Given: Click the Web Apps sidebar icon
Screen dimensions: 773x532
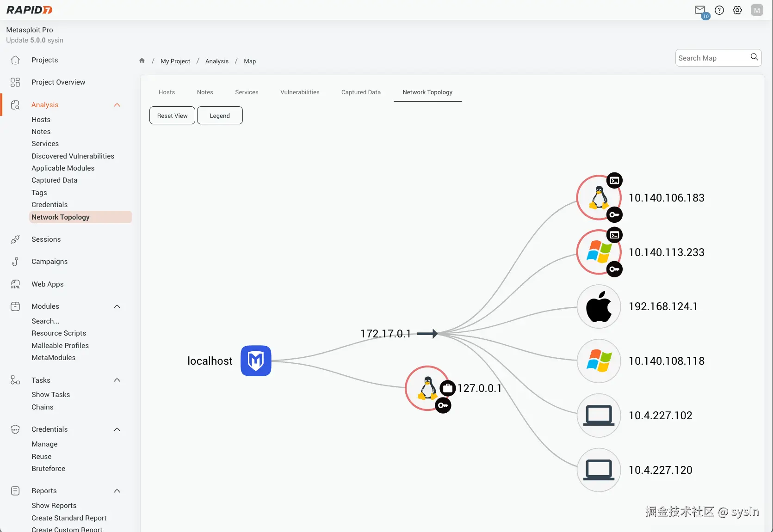Looking at the screenshot, I should (x=15, y=284).
